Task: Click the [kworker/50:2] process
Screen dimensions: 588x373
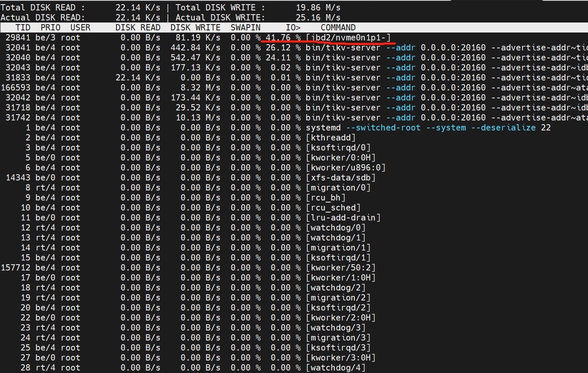Action: click(341, 268)
